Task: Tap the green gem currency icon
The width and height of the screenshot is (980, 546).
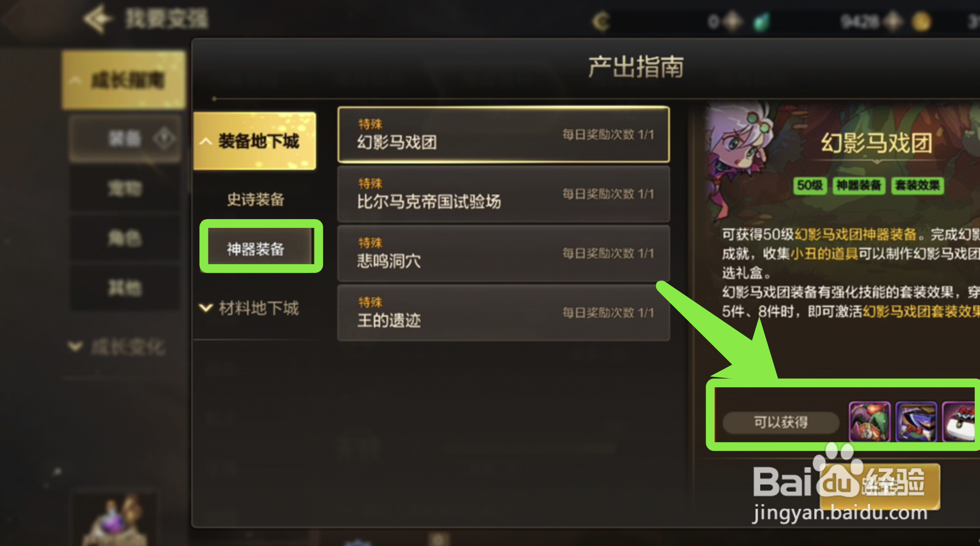Action: point(761,22)
